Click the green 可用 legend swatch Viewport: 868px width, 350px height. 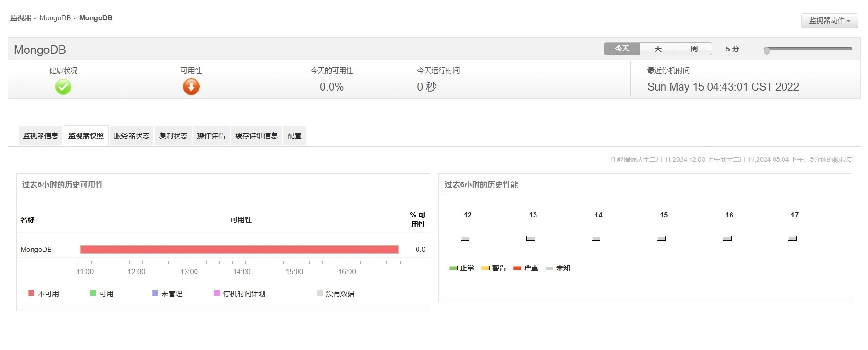pyautogui.click(x=93, y=293)
